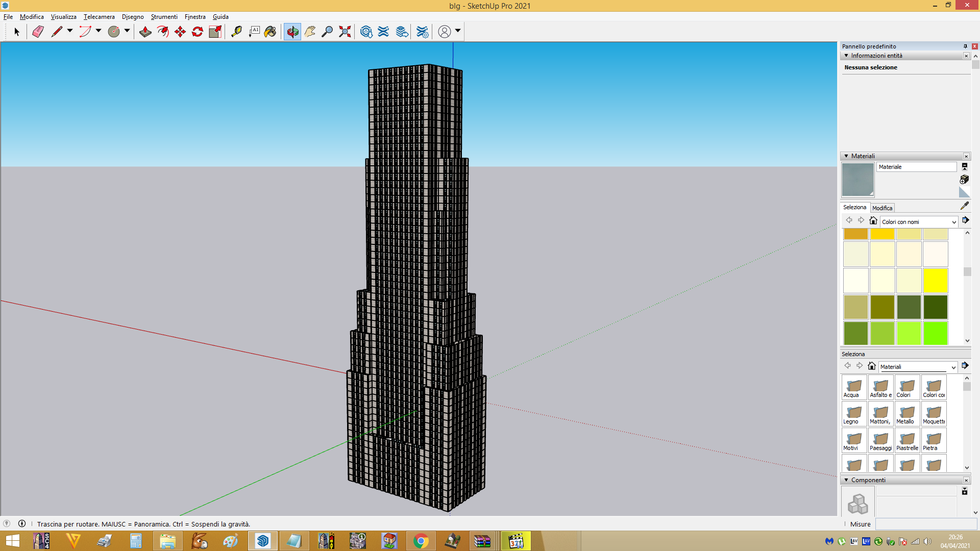Viewport: 980px width, 551px height.
Task: Open Google Chrome from the taskbar
Action: click(421, 541)
